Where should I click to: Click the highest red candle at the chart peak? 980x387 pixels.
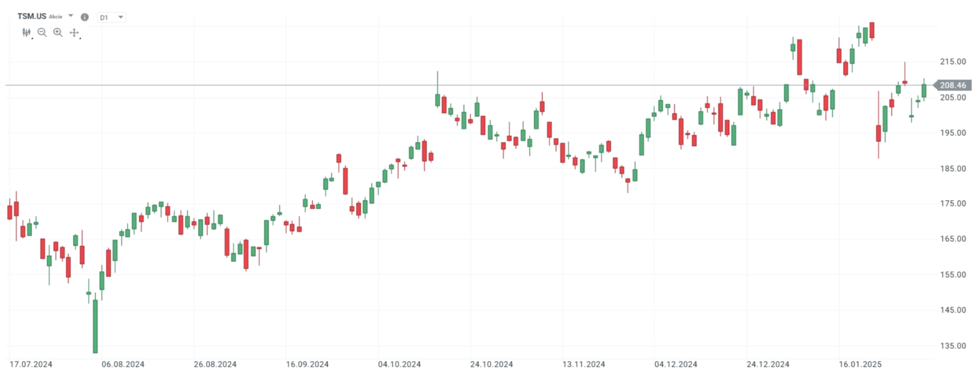click(872, 30)
